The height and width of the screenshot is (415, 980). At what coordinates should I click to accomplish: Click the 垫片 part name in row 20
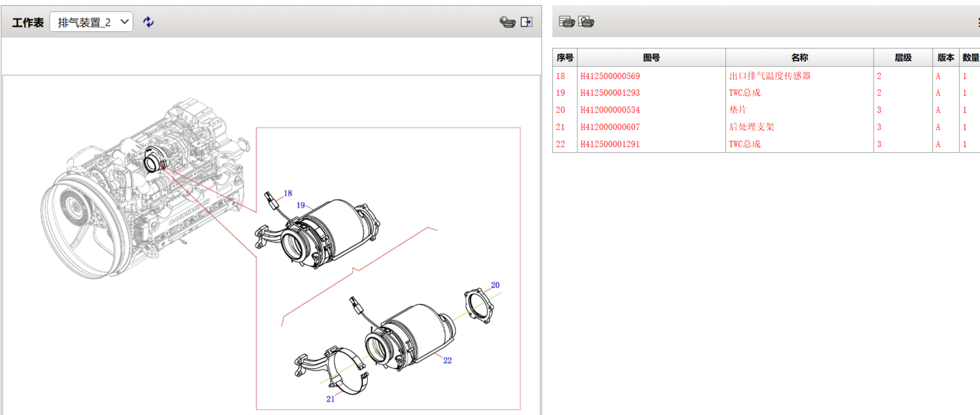coord(738,110)
